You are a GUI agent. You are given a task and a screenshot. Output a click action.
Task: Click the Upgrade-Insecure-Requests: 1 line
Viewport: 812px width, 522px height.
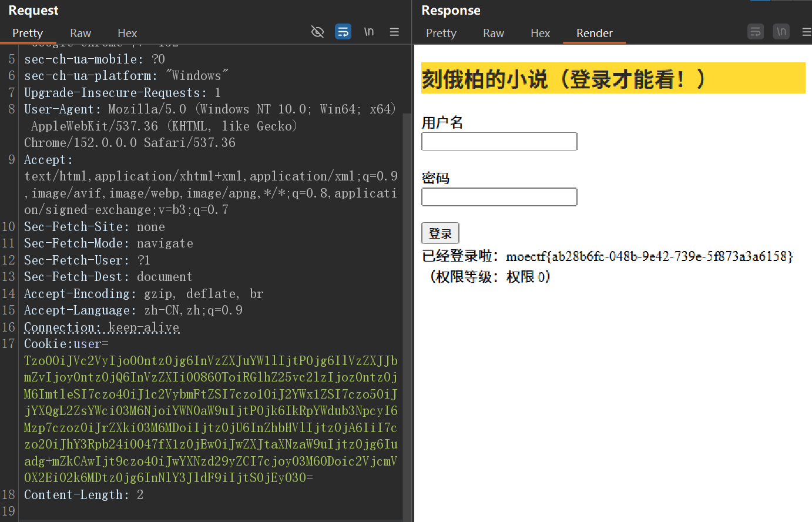pyautogui.click(x=123, y=93)
